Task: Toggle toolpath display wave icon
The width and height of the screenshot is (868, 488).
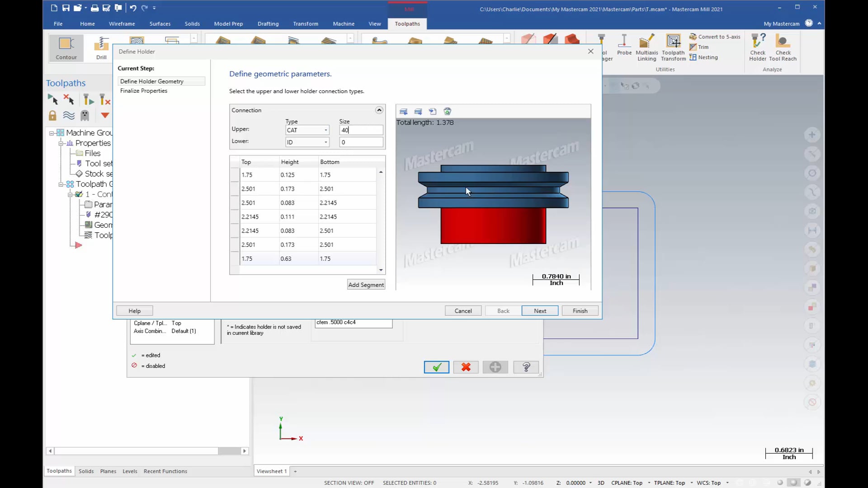Action: [x=69, y=116]
